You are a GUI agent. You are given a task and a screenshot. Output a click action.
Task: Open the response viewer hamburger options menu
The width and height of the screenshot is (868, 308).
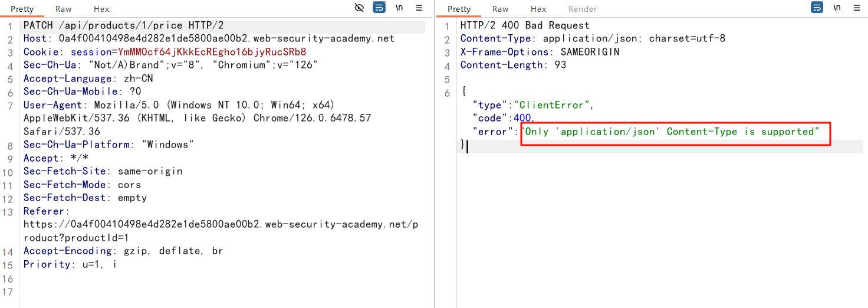click(x=856, y=8)
